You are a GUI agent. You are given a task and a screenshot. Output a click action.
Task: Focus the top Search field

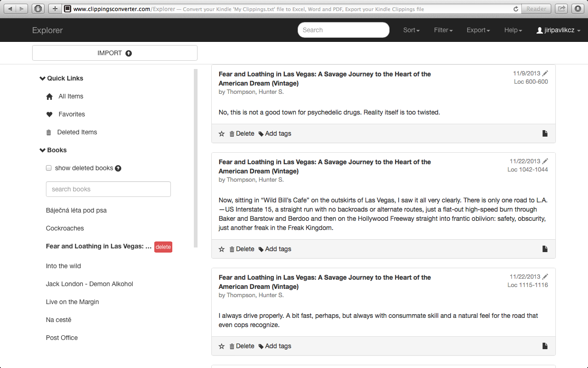[344, 30]
